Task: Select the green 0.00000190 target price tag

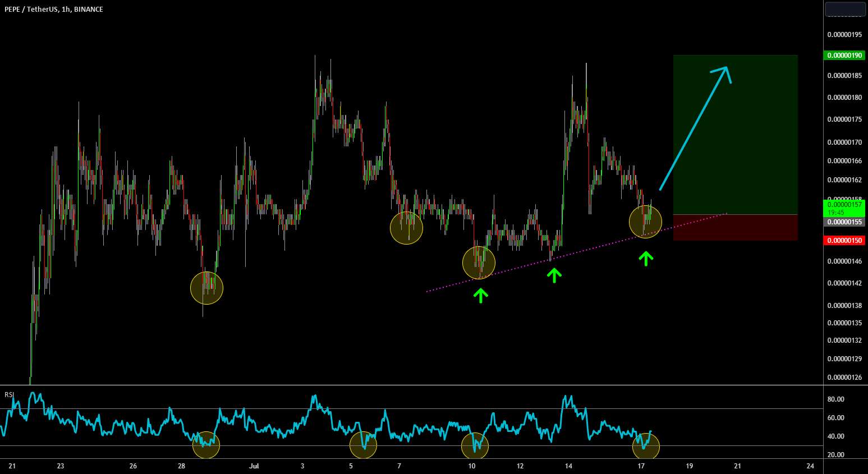Action: pyautogui.click(x=844, y=55)
